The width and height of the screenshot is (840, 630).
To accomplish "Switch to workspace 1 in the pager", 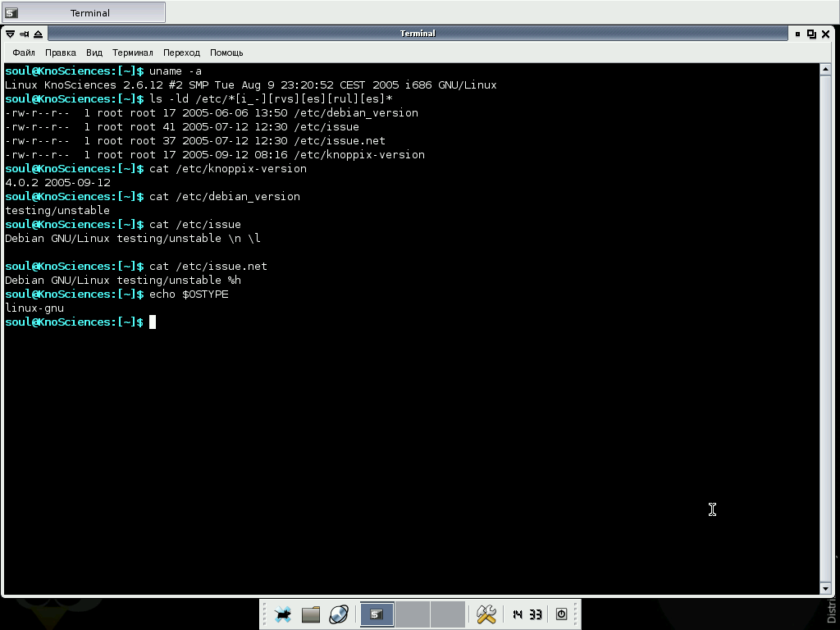I will click(377, 614).
